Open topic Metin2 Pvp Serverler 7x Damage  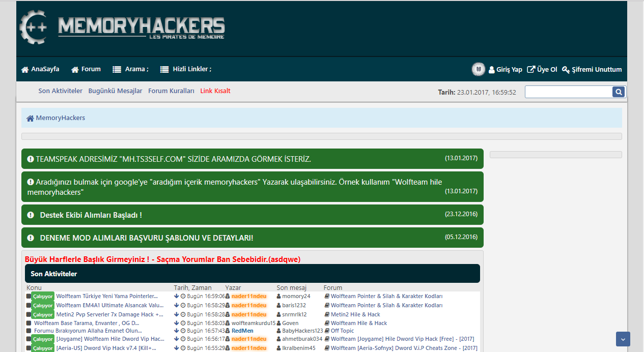(x=110, y=314)
